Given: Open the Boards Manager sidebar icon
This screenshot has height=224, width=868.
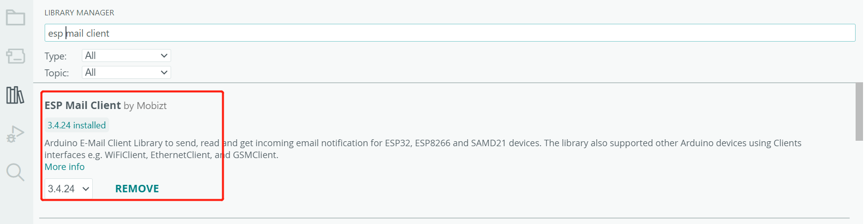Looking at the screenshot, I should coord(15,56).
